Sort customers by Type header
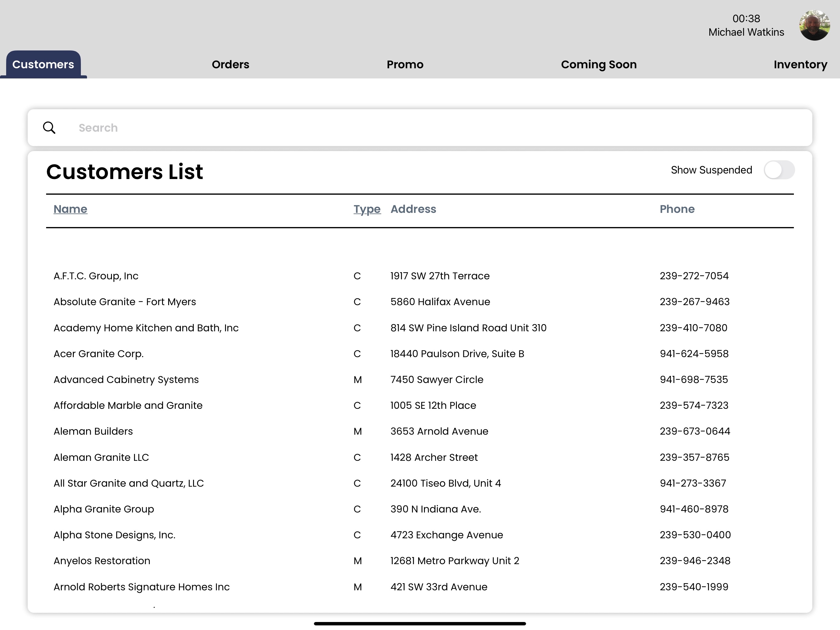840x630 pixels. 367,209
